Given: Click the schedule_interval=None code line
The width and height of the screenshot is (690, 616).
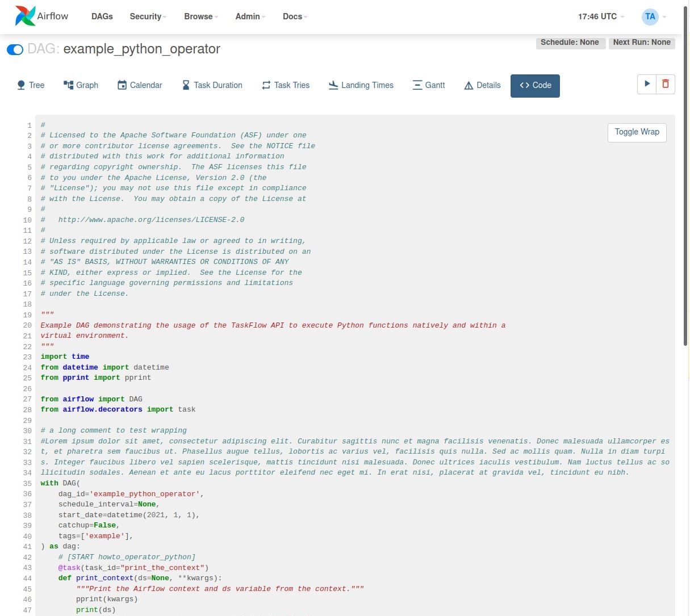Looking at the screenshot, I should pos(109,504).
